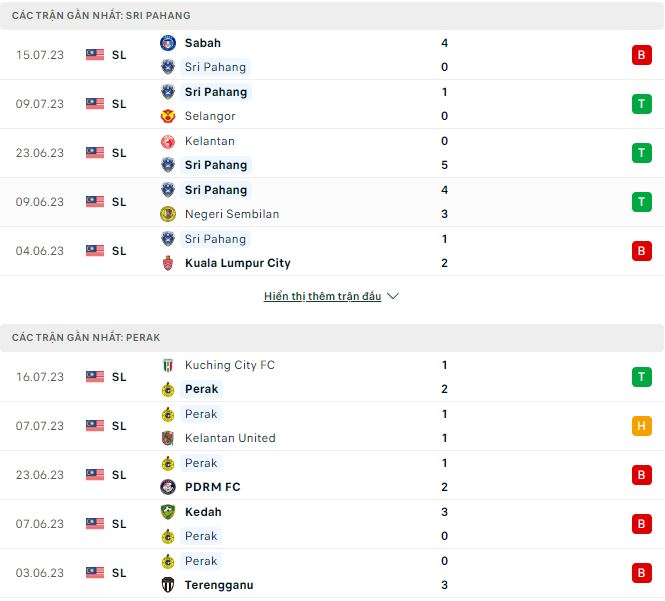The image size is (665, 601).
Task: Click the Terengganu team crest
Action: point(168,585)
